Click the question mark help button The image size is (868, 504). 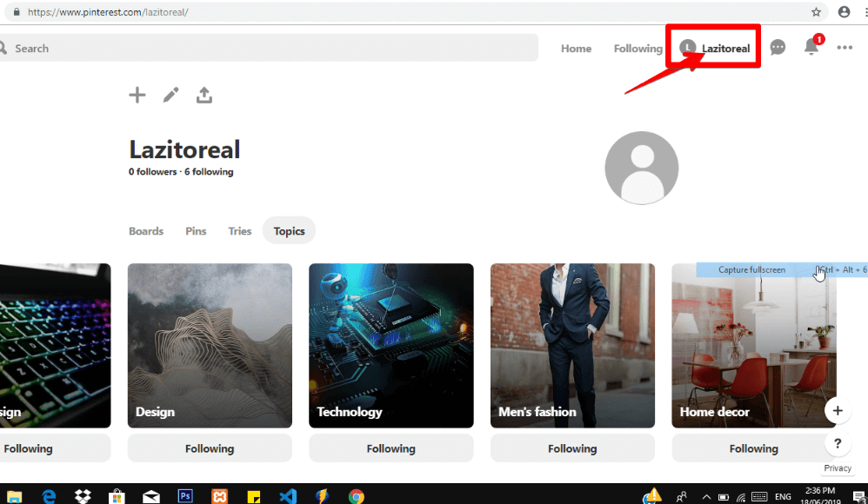838,444
